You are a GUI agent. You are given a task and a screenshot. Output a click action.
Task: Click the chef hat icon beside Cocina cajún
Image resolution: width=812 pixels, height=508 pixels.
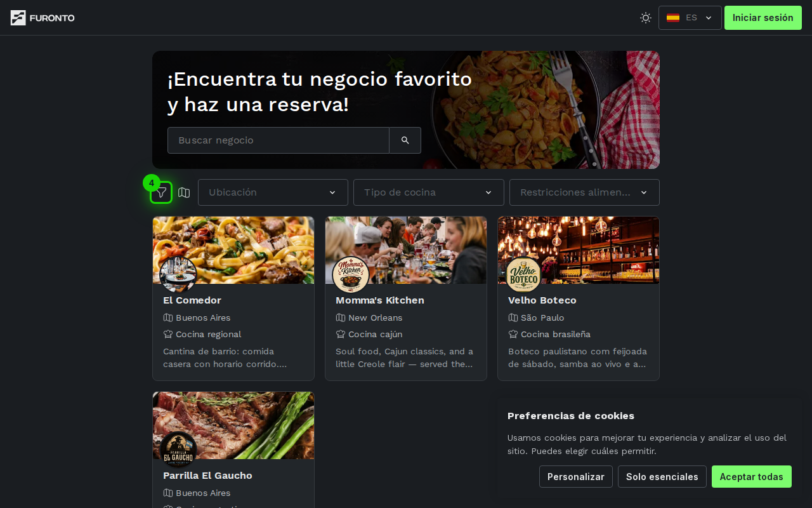point(341,334)
